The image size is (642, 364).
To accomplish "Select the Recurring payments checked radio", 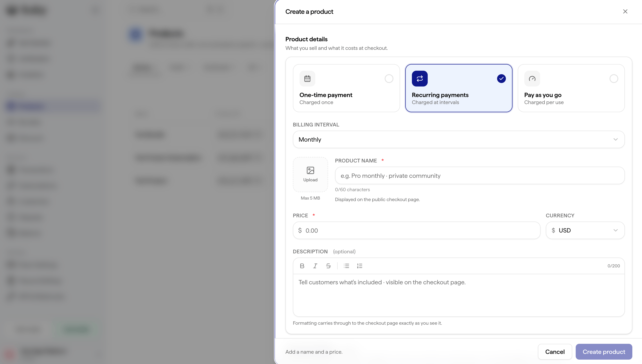I will coord(501,79).
